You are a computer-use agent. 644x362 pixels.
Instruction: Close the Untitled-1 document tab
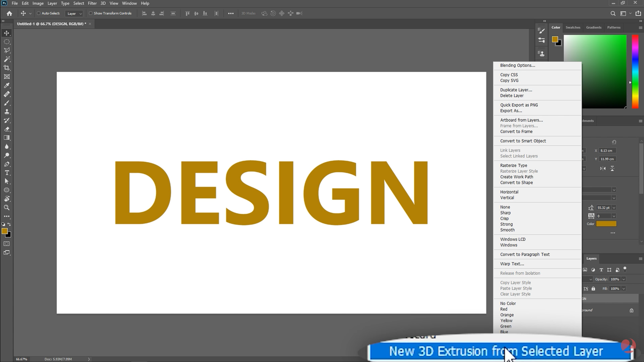click(x=91, y=24)
